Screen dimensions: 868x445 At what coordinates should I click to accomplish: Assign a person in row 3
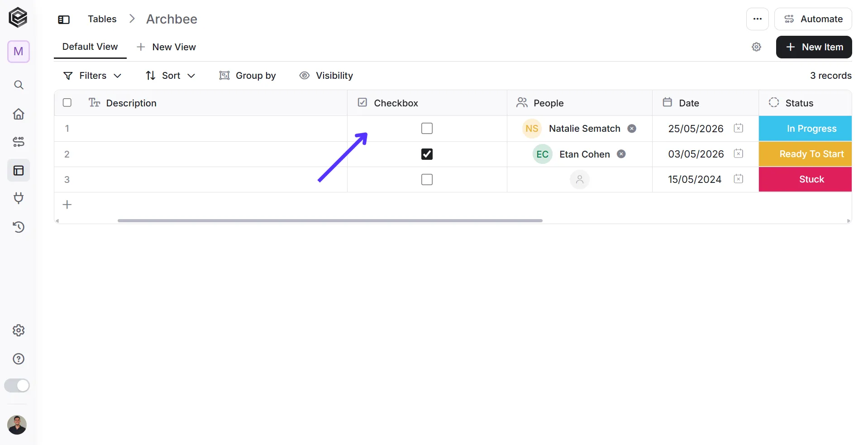pos(580,179)
